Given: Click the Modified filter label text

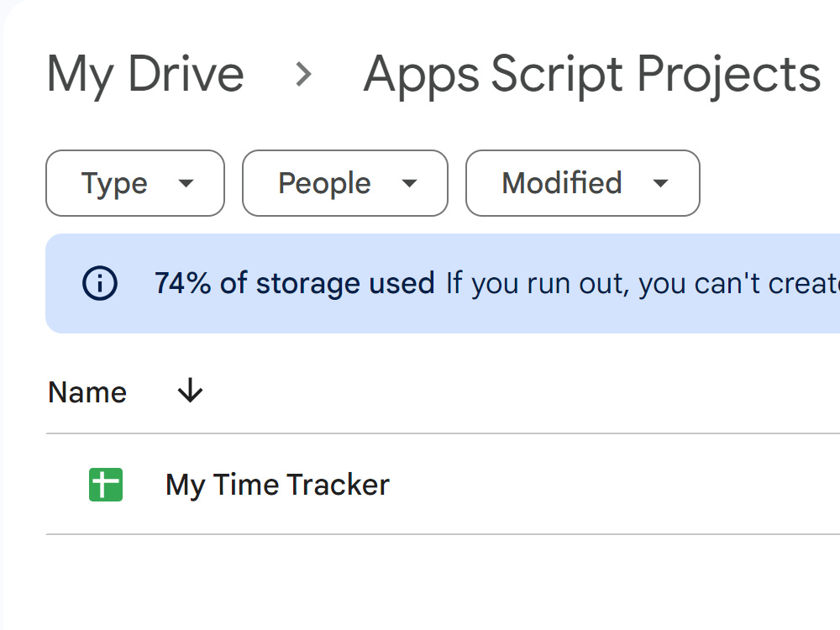Looking at the screenshot, I should point(562,182).
